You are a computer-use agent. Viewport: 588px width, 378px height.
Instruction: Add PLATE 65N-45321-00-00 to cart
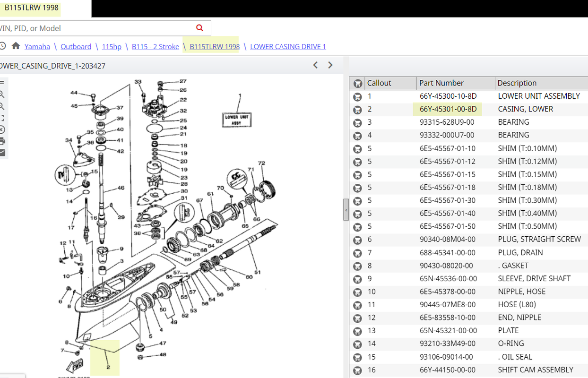(x=358, y=331)
